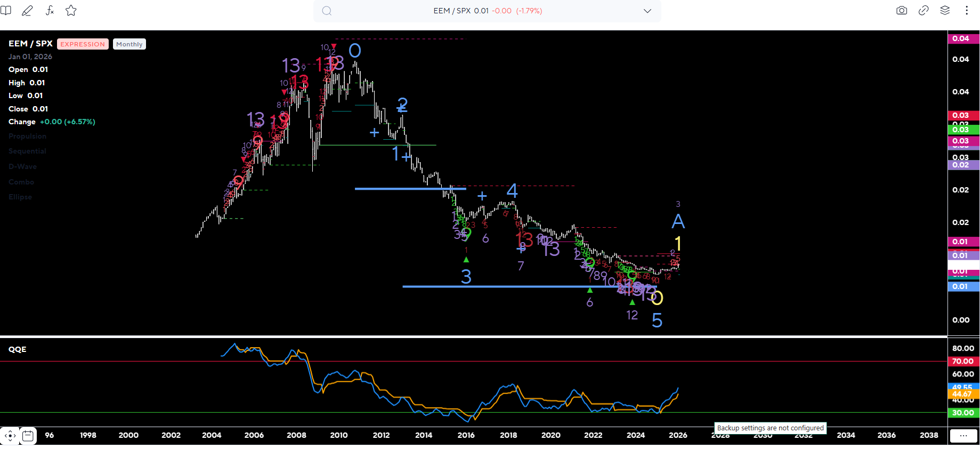The height and width of the screenshot is (449, 980).
Task: Open the fx indicators menu
Action: coord(50,11)
